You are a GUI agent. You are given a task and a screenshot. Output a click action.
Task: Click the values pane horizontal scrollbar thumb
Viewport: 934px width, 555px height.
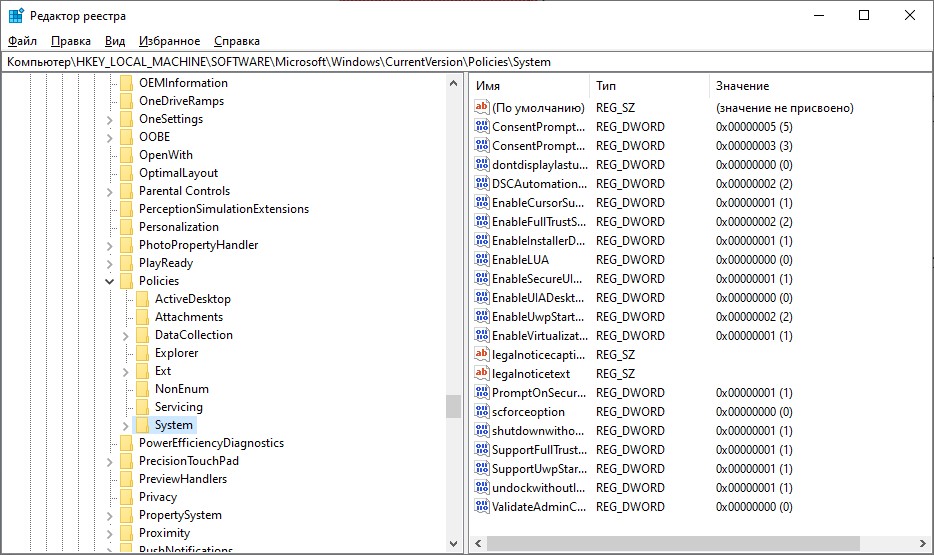pos(673,543)
